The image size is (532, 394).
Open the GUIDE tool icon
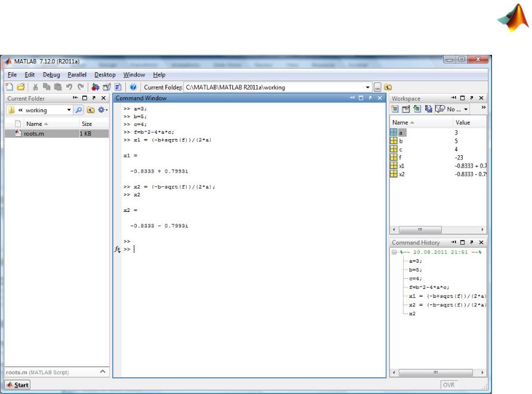[106, 87]
